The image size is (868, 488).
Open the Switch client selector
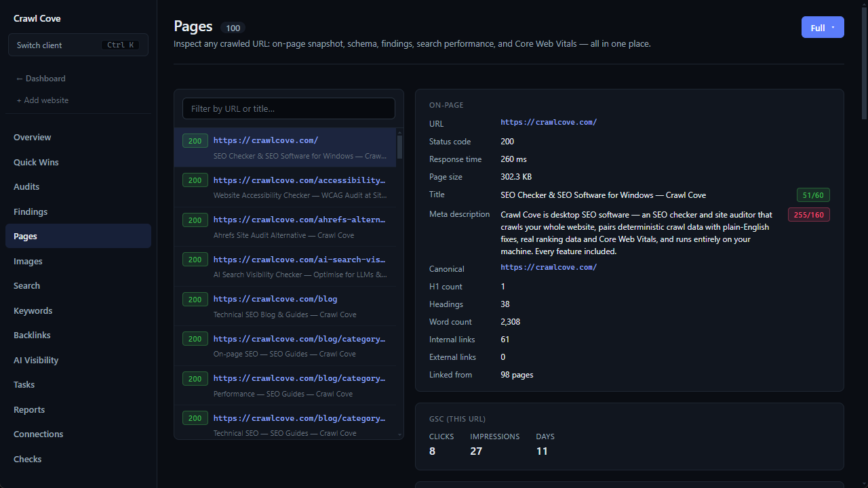coord(78,45)
